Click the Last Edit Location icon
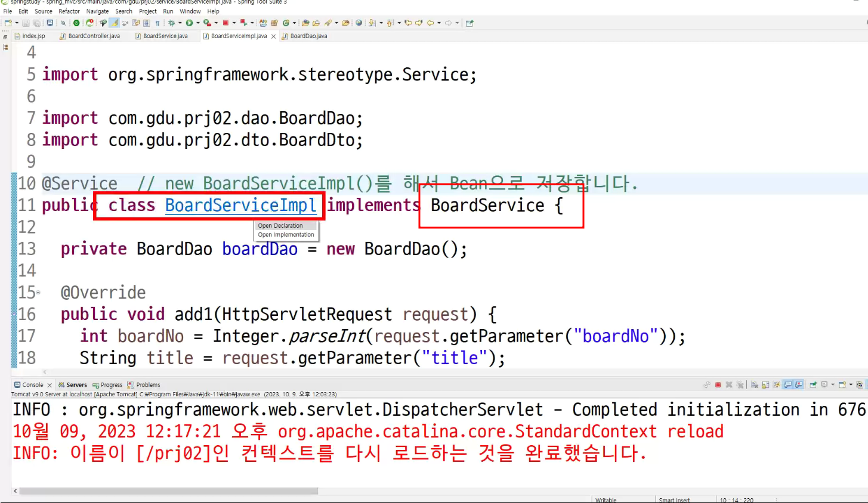 tap(408, 23)
